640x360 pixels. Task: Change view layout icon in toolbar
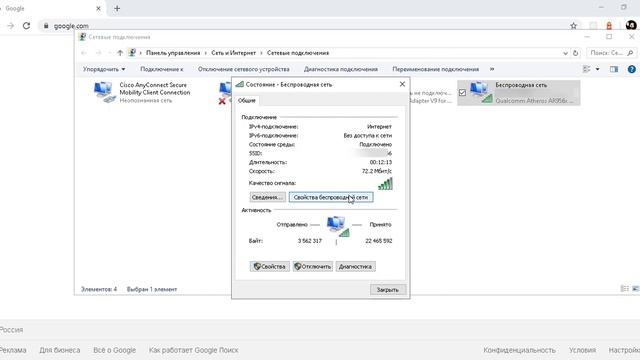pyautogui.click(x=587, y=69)
